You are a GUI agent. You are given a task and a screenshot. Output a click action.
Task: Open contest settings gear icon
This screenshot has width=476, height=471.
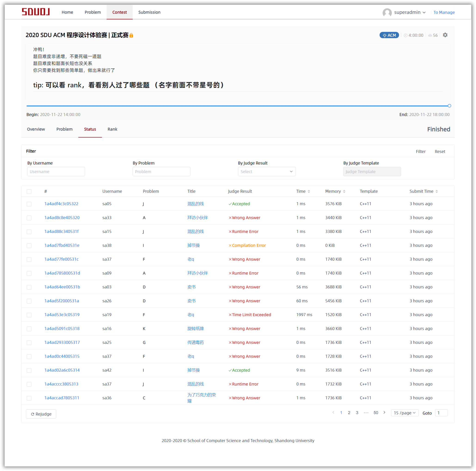(x=445, y=35)
